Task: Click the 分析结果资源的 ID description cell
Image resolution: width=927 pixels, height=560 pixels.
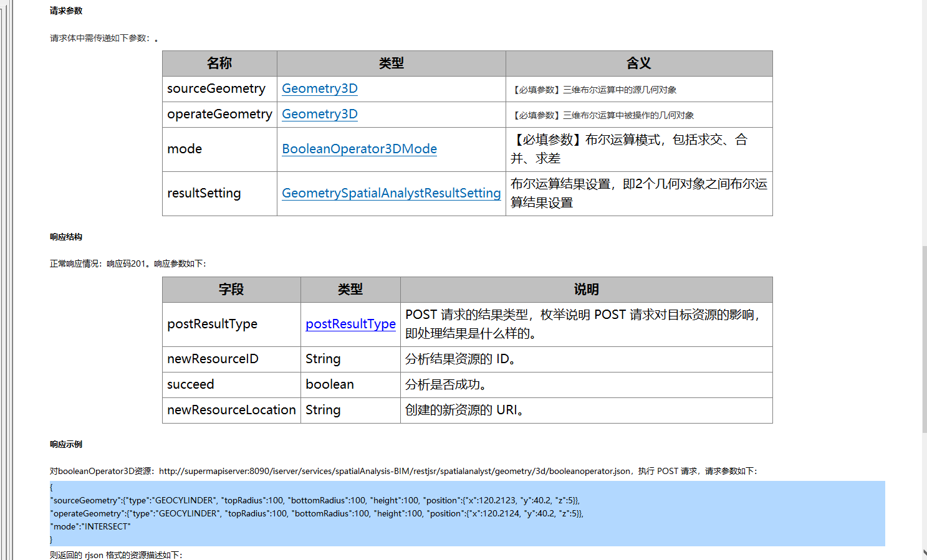Action: point(586,359)
